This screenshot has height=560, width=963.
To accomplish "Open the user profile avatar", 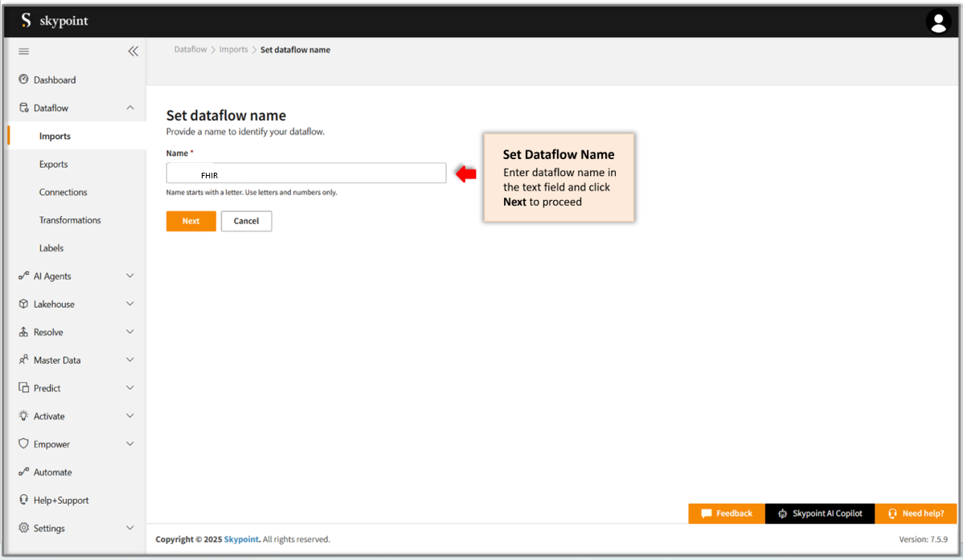I will tap(938, 22).
